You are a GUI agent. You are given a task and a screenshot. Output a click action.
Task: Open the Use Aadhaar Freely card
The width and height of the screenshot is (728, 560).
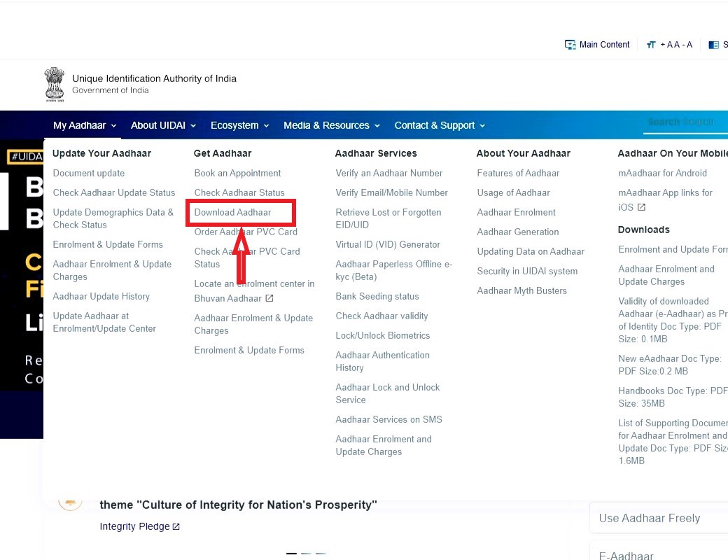(659, 518)
